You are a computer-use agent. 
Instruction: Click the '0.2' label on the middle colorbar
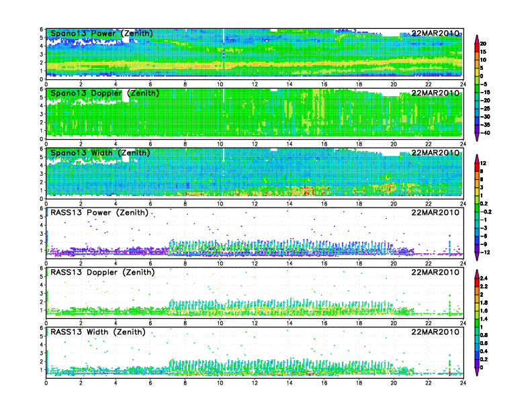tap(484, 203)
